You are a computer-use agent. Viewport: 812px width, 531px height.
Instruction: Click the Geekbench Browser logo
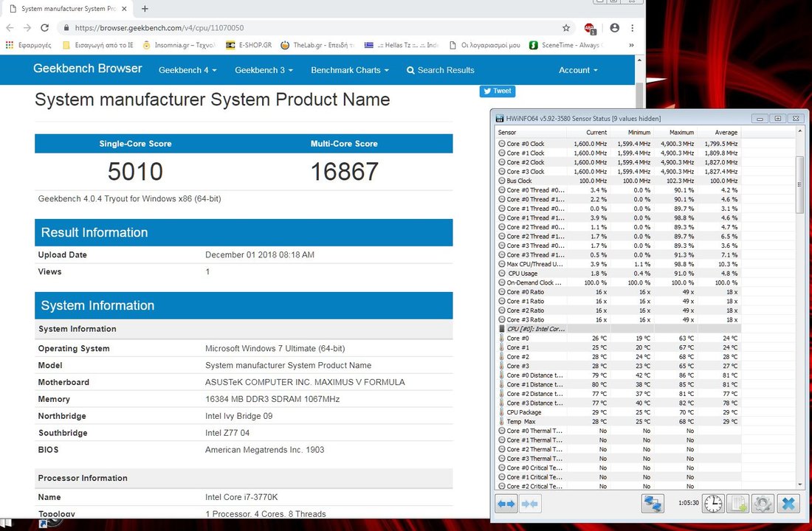[88, 69]
